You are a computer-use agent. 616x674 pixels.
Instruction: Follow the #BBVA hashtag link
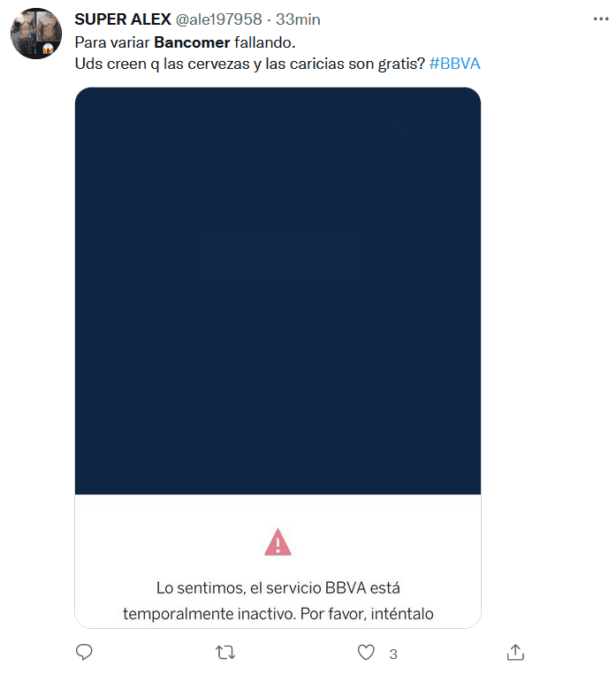(454, 64)
